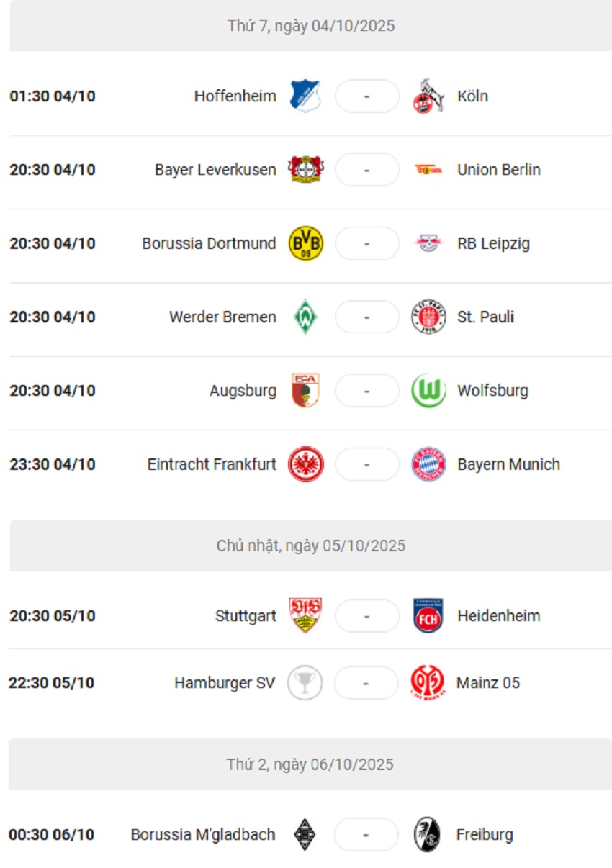Select the St. Pauli skull badge

click(x=428, y=317)
